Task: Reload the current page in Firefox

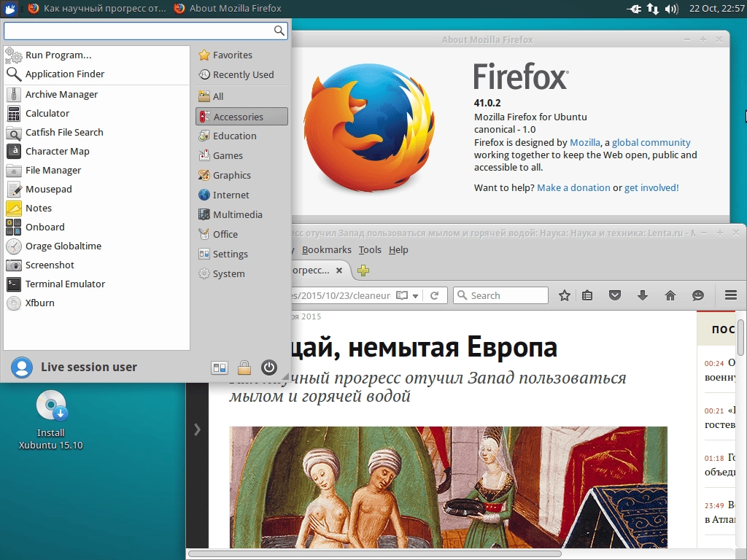Action: pos(435,296)
